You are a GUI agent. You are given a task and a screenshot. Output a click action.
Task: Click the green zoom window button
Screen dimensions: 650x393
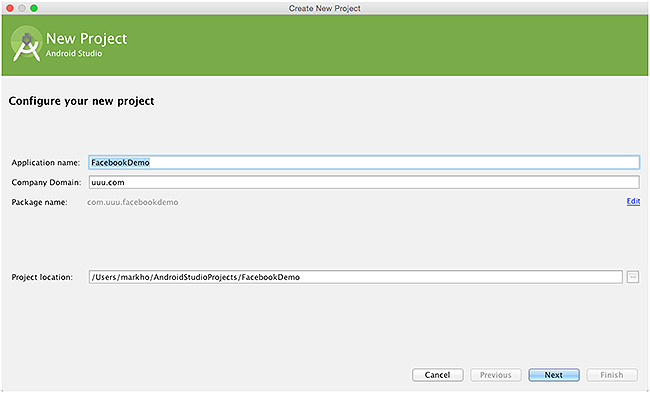pos(34,8)
